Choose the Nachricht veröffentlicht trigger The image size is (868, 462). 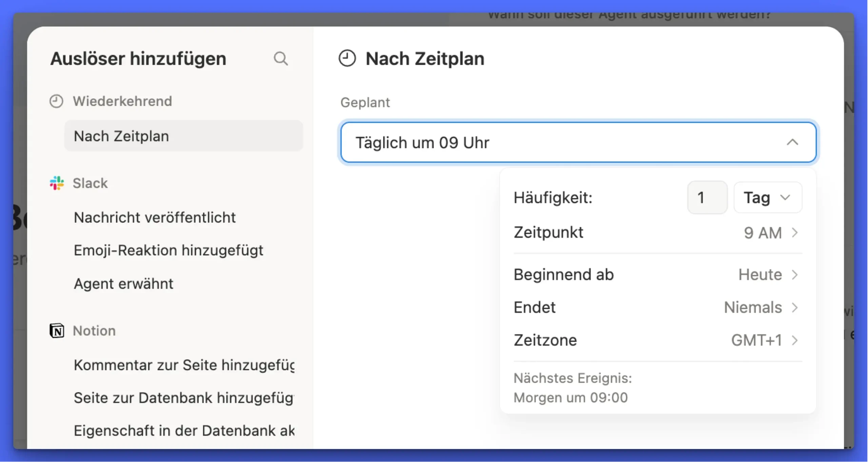(x=155, y=217)
